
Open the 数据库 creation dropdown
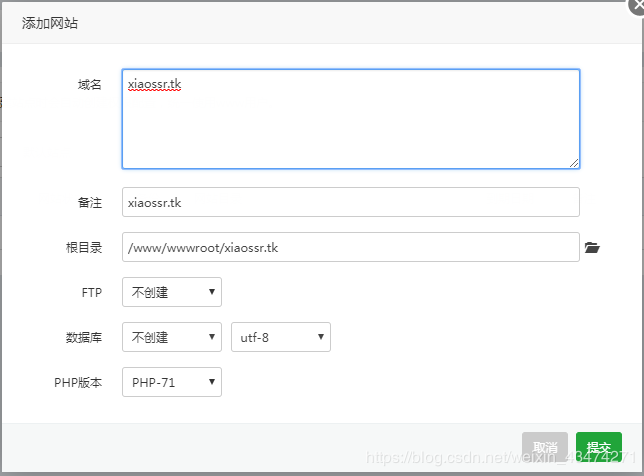coord(172,337)
